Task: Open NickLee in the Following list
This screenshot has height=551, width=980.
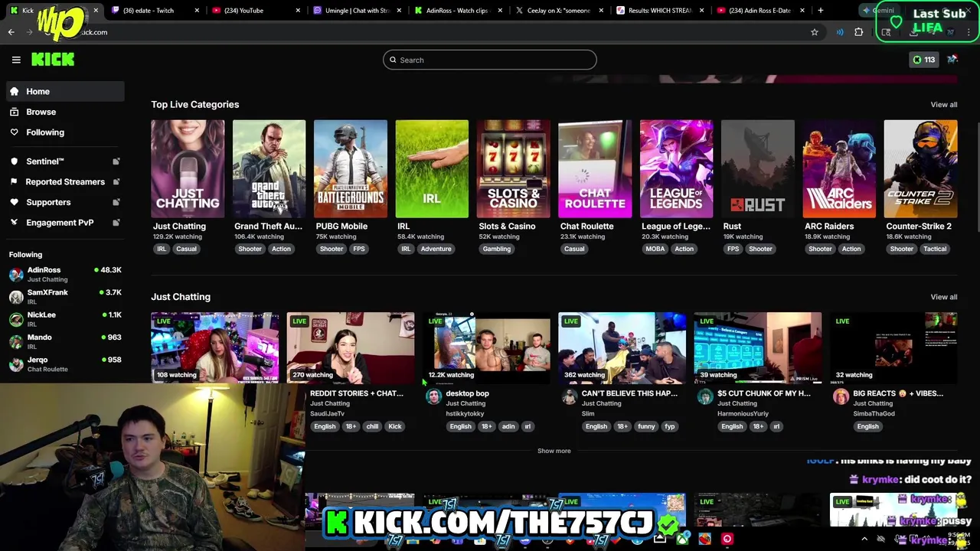Action: pos(65,319)
